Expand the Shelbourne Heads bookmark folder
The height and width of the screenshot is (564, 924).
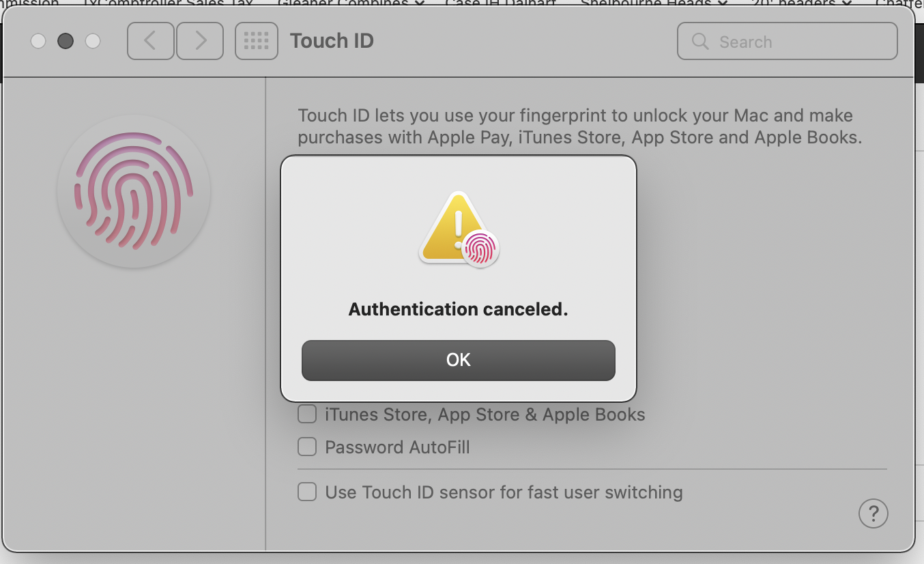pos(654,3)
